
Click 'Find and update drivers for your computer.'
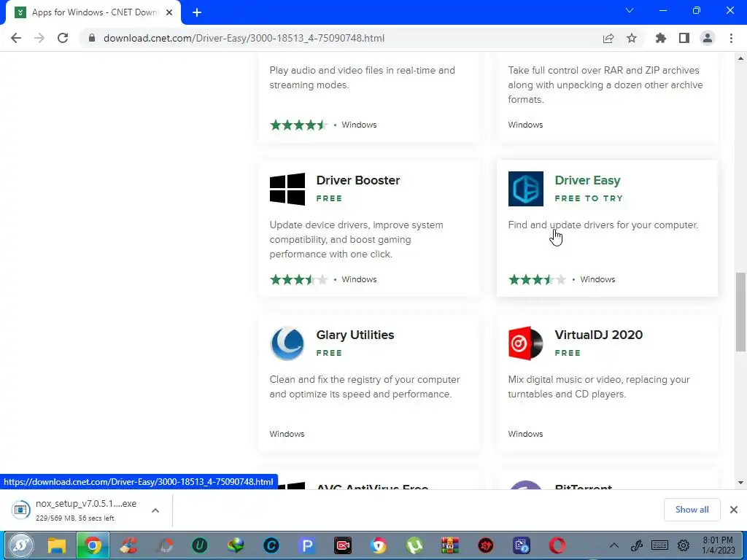pyautogui.click(x=603, y=225)
